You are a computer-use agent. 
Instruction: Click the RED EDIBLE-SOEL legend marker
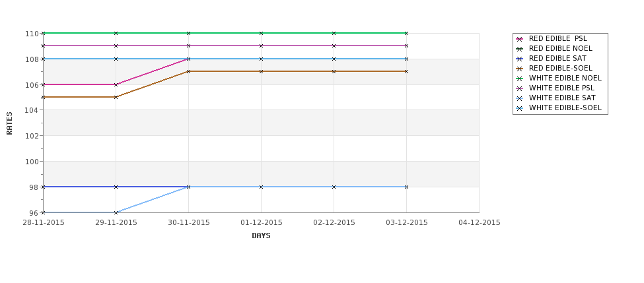click(x=520, y=69)
